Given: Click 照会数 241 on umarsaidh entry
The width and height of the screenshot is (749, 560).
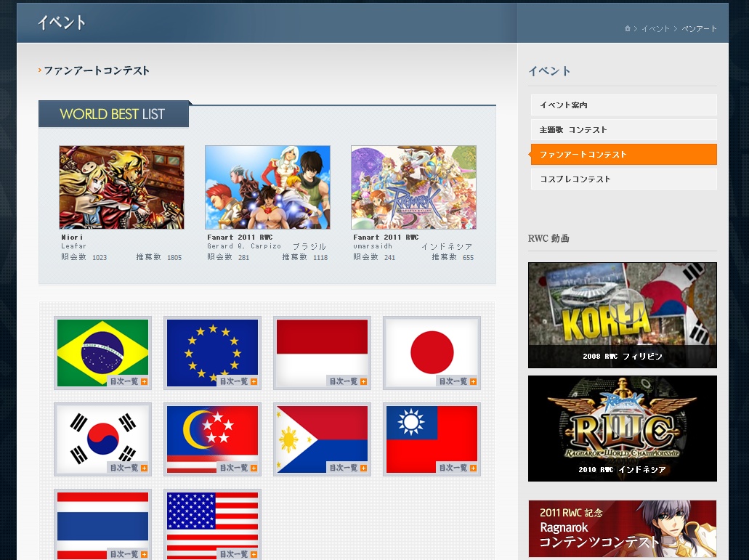Looking at the screenshot, I should click(375, 257).
